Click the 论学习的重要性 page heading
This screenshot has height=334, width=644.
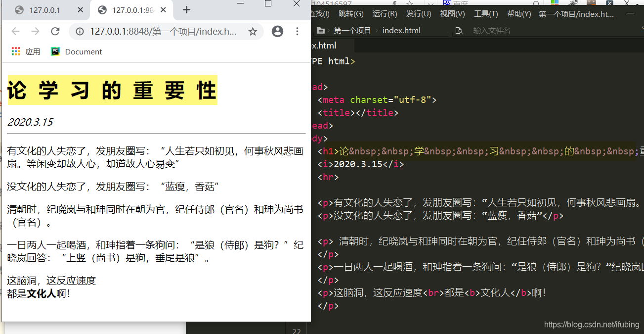pyautogui.click(x=112, y=90)
